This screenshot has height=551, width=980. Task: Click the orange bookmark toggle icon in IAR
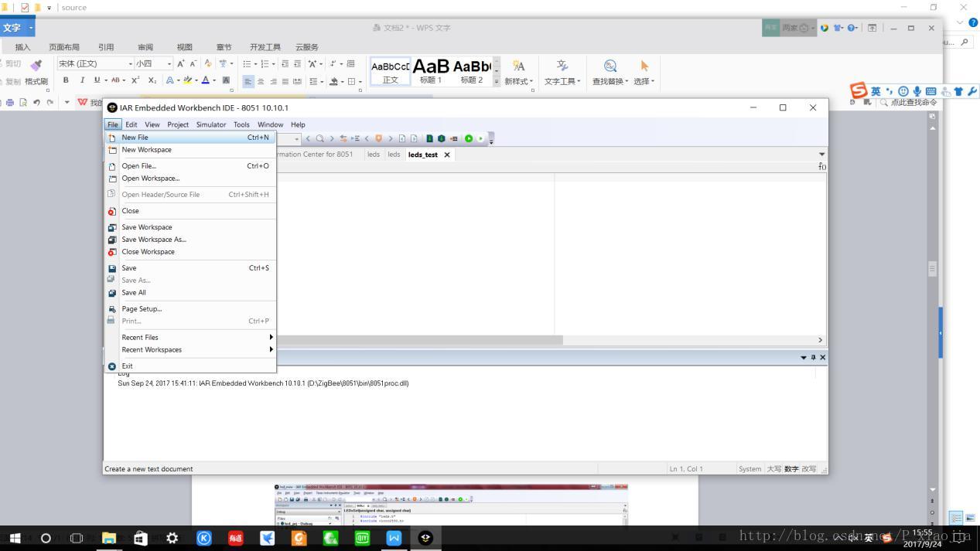pyautogui.click(x=379, y=139)
